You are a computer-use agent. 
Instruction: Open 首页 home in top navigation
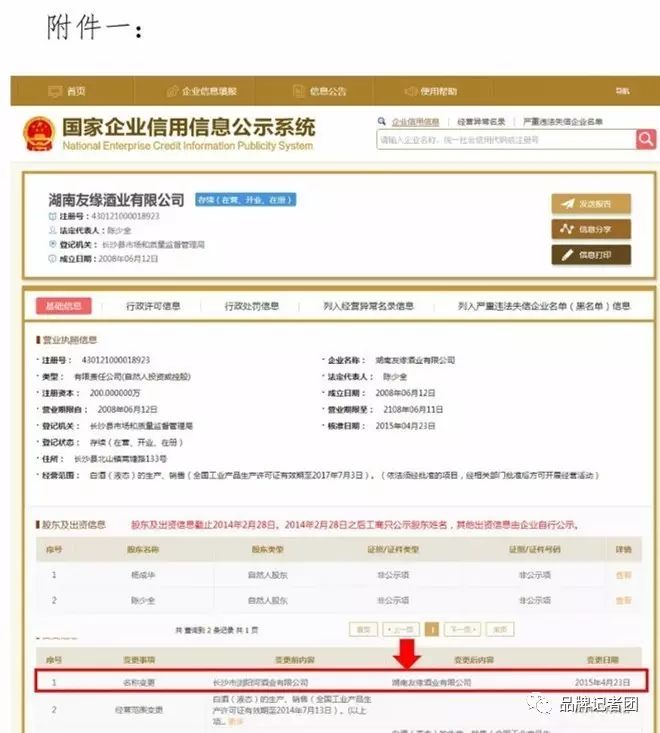[67, 91]
